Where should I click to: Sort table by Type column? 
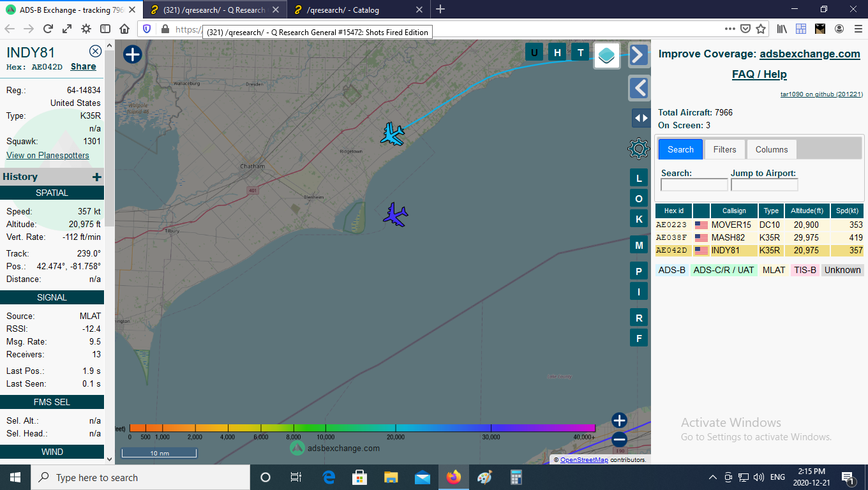[x=772, y=211]
